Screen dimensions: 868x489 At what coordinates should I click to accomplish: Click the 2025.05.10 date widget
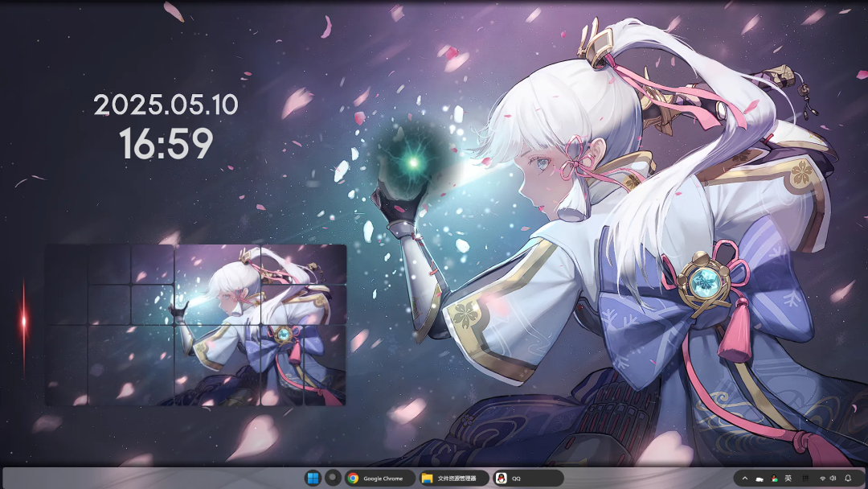[x=166, y=105]
